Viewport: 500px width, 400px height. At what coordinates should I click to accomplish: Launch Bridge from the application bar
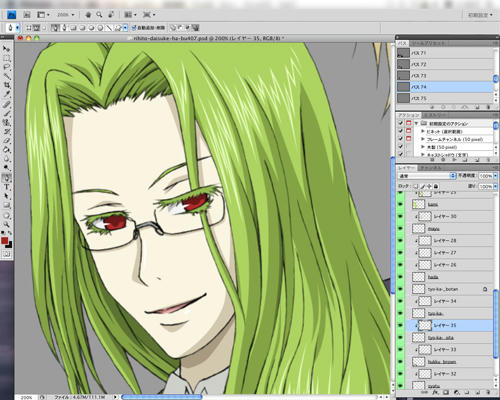(x=27, y=15)
